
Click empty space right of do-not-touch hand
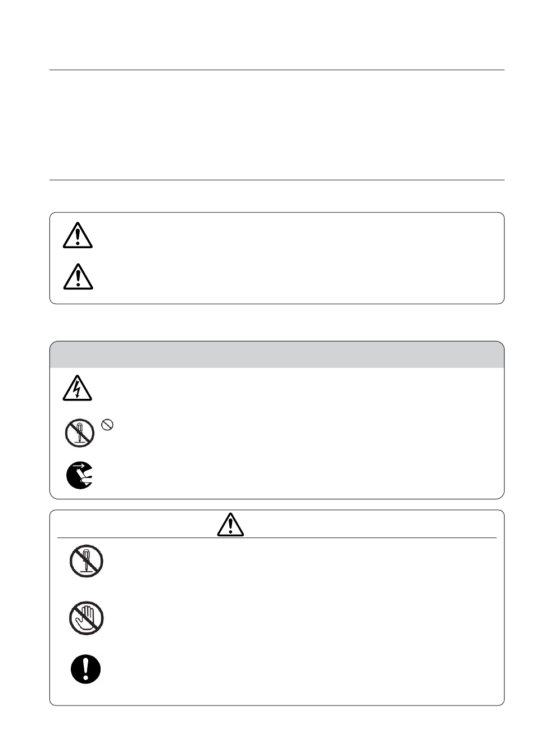click(x=303, y=618)
